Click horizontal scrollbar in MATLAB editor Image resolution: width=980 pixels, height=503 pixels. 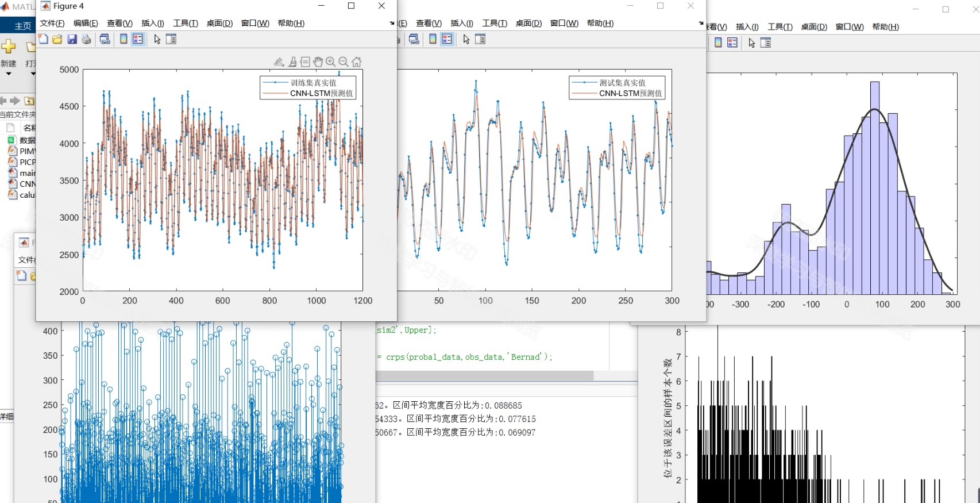pyautogui.click(x=484, y=375)
